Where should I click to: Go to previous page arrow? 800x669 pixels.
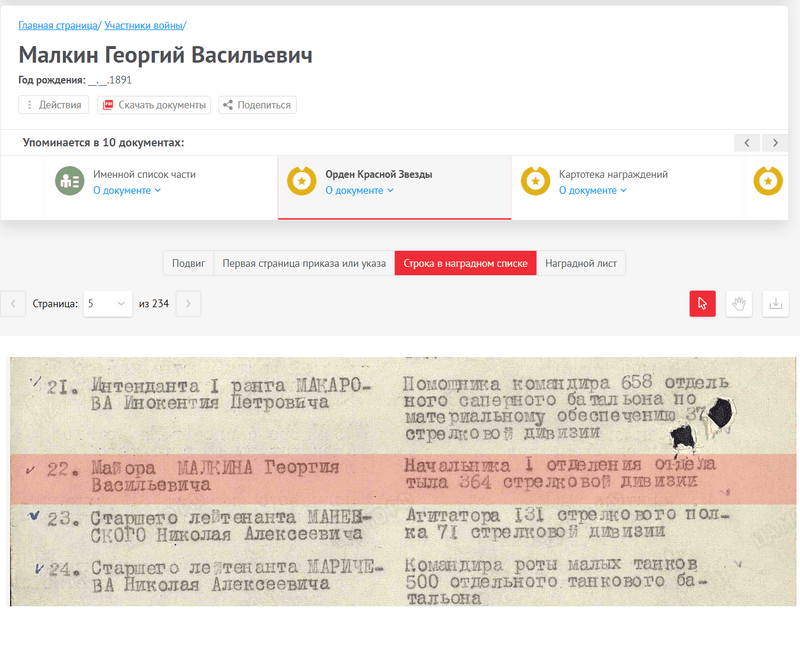tap(13, 304)
